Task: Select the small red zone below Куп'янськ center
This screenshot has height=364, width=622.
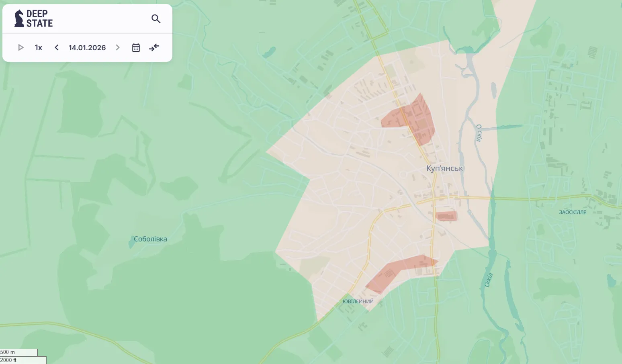Action: pyautogui.click(x=446, y=217)
